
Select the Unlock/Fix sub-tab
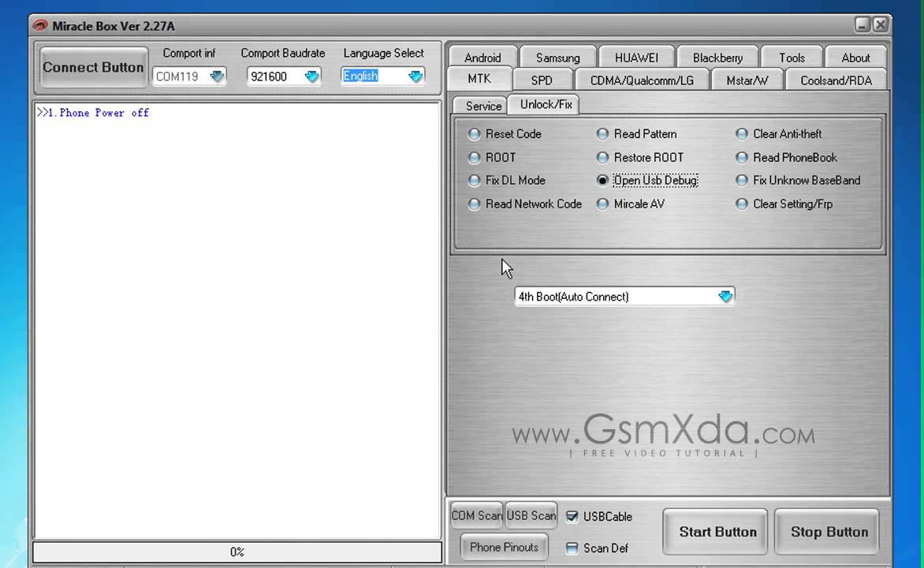point(546,104)
